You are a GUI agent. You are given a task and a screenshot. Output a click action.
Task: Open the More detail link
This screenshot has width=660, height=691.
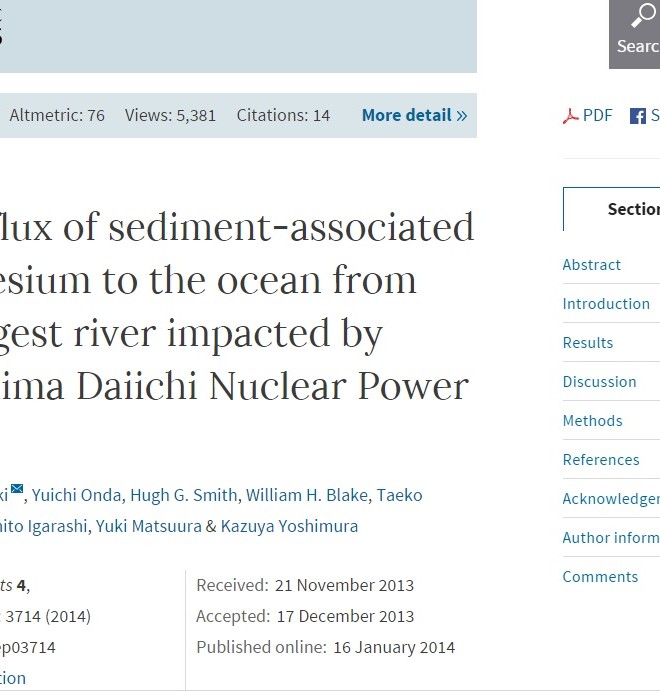coord(414,115)
